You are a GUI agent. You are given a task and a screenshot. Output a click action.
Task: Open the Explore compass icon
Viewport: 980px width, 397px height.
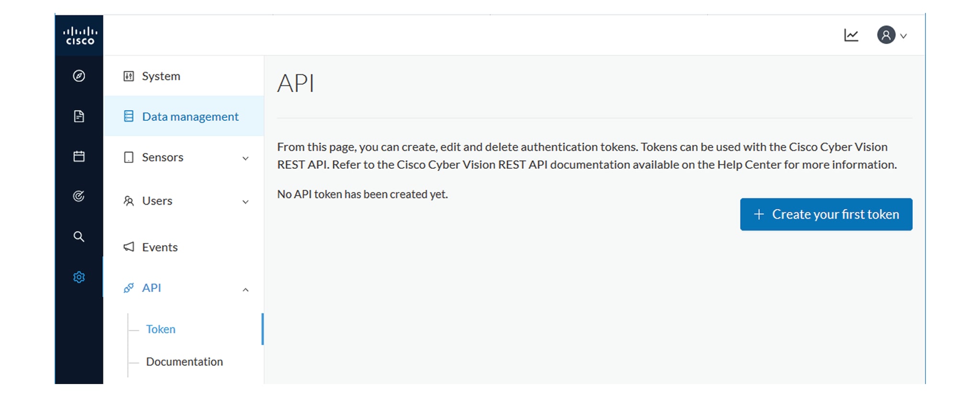79,76
